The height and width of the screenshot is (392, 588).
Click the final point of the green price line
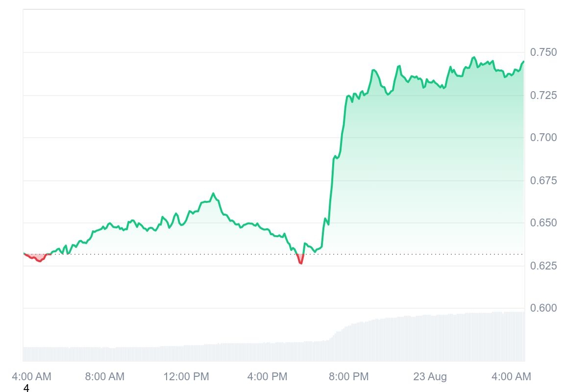pos(523,62)
